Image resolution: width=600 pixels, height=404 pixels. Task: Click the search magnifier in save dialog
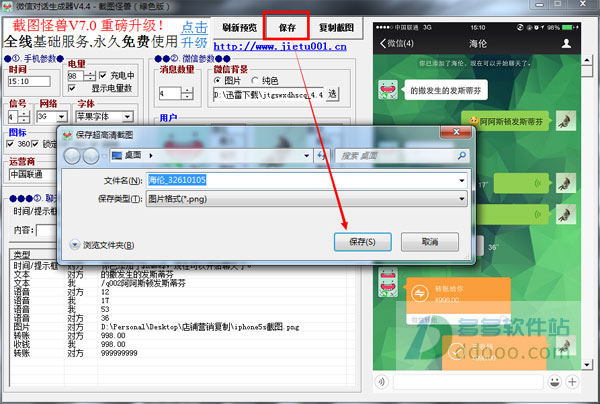coord(462,155)
